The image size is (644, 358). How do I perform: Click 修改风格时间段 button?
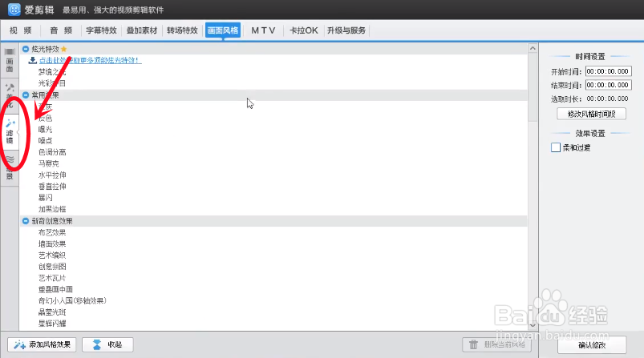(591, 114)
